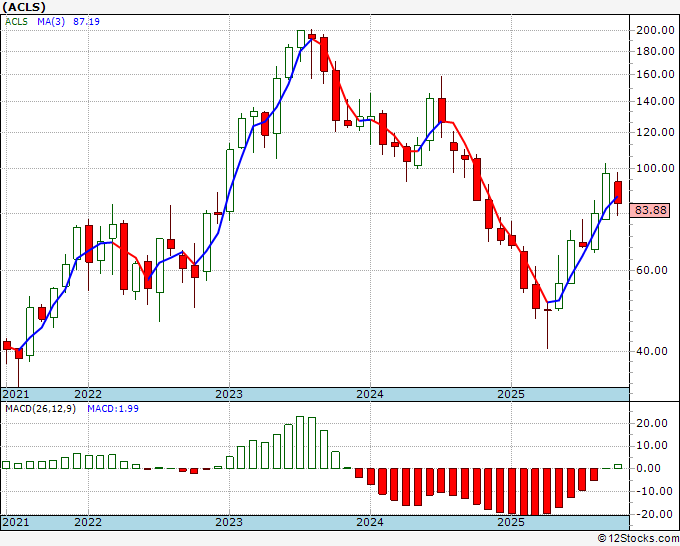This screenshot has height=546, width=680.
Task: Click the last green MACD histogram bar
Action: tap(618, 466)
